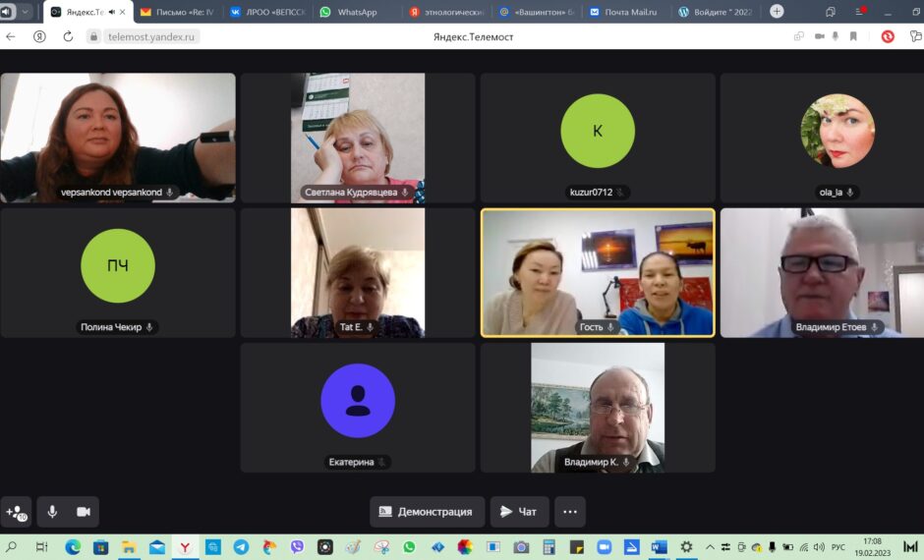This screenshot has height=560, width=924.
Task: Reload the page with the refresh icon
Action: point(68,36)
